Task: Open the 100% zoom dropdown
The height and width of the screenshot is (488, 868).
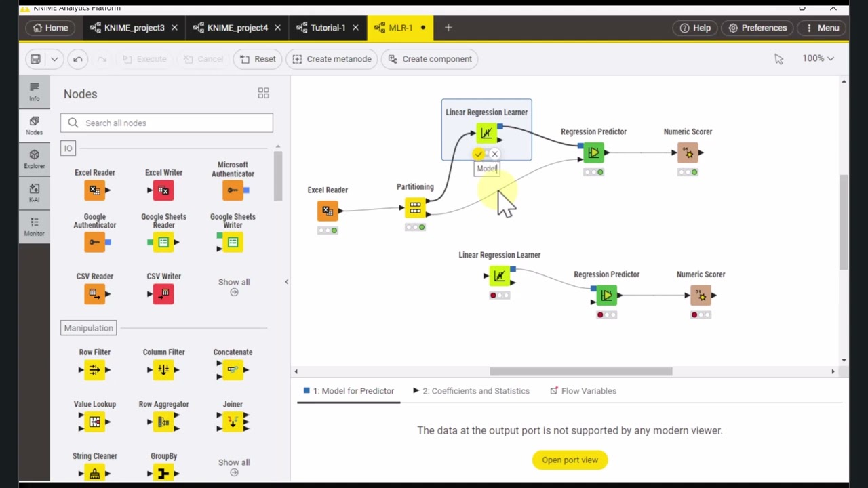Action: pyautogui.click(x=818, y=59)
